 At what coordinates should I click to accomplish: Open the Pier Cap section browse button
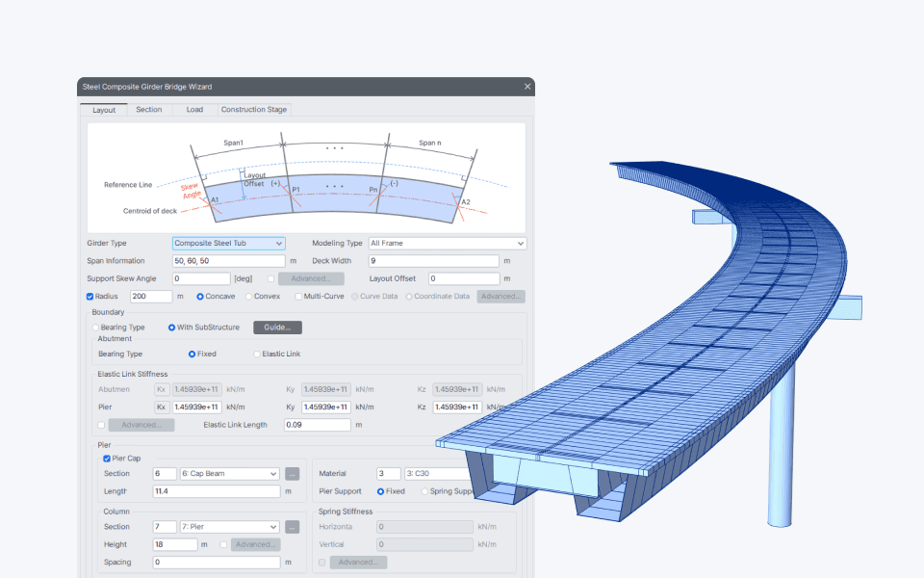(292, 474)
